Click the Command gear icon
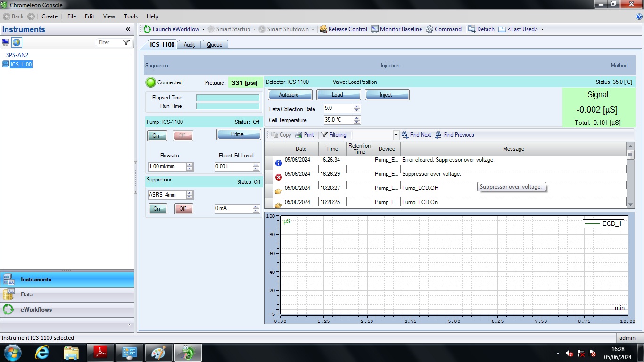 tap(429, 29)
